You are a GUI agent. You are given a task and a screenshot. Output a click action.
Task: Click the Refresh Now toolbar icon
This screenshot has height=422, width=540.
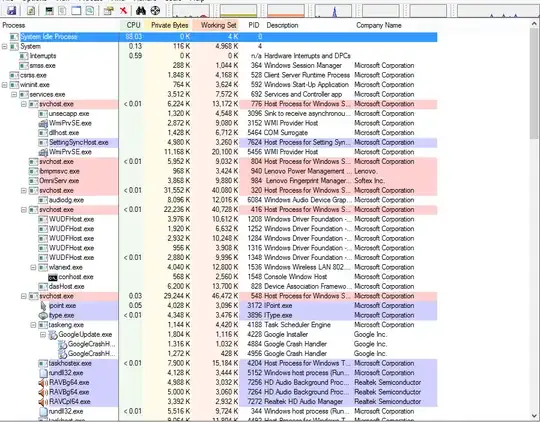point(31,11)
